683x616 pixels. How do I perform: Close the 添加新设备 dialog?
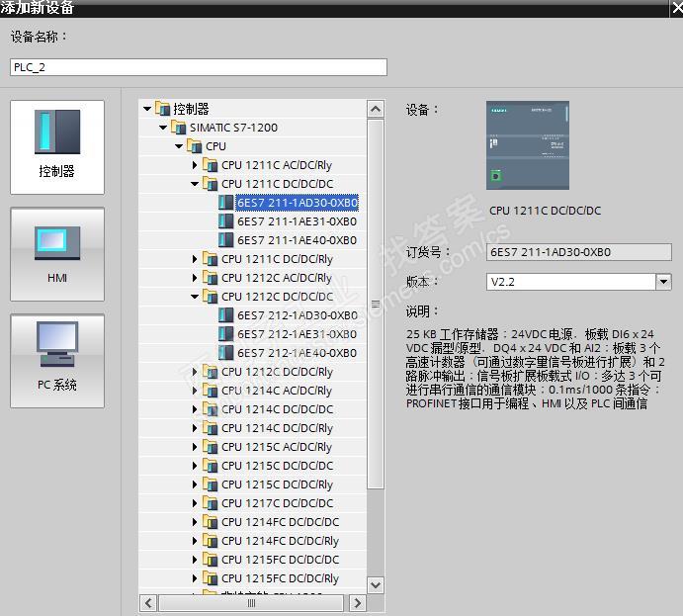pos(676,8)
